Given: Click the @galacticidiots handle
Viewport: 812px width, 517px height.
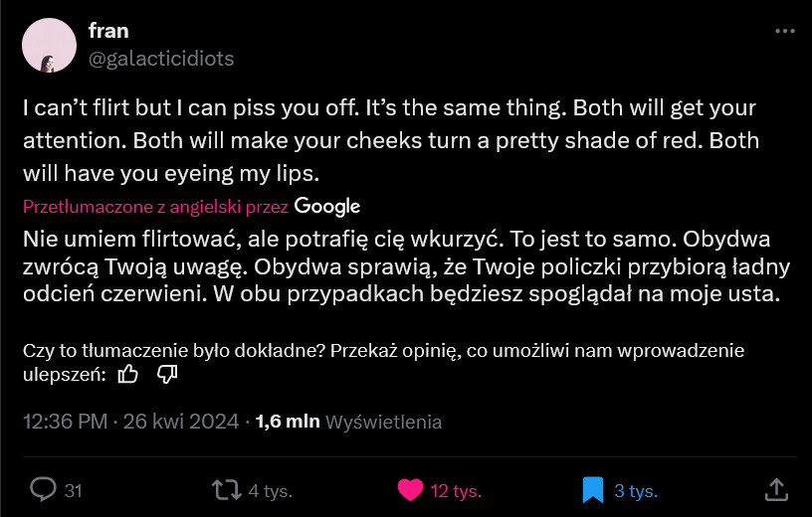Looking at the screenshot, I should pyautogui.click(x=161, y=59).
